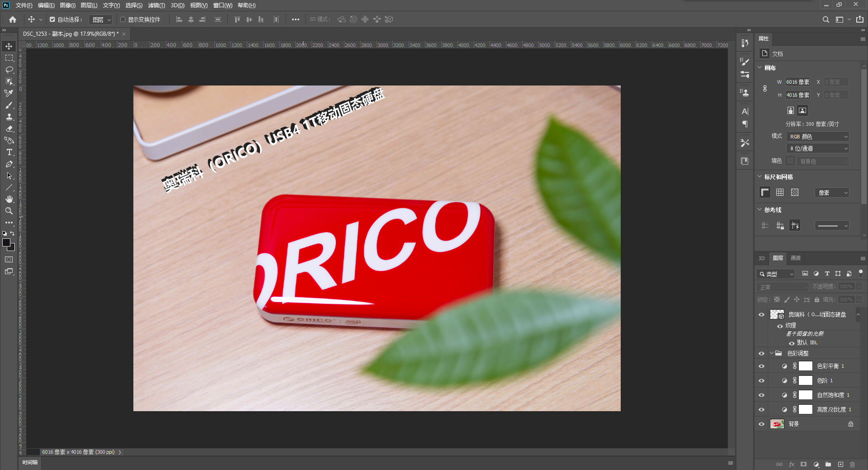Screen dimensions: 868x470
Task: Select the Path Selection tool
Action: pos(9,176)
